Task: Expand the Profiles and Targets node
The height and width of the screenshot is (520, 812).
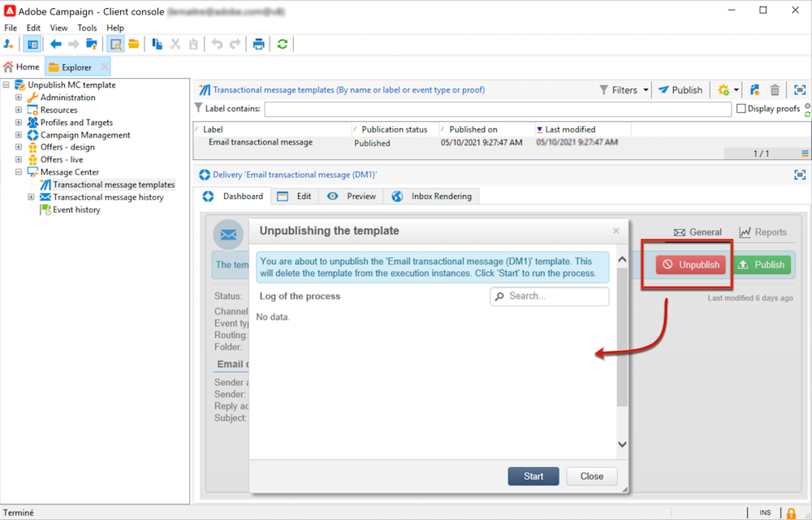Action: [x=19, y=122]
